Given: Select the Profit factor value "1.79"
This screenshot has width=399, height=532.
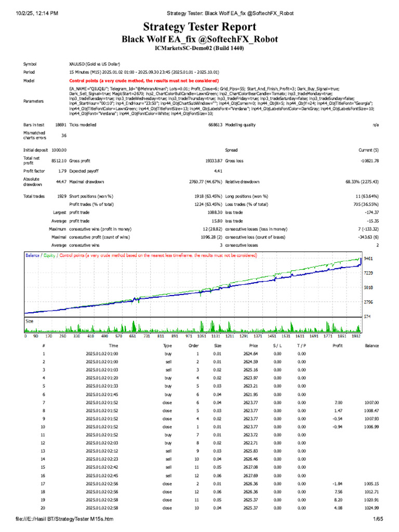Looking at the screenshot, I should 62,171.
